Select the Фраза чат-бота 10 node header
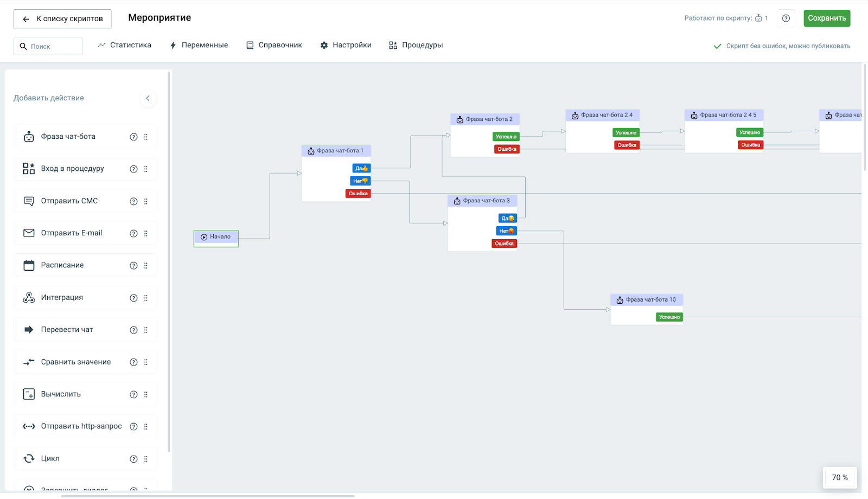 coord(647,299)
